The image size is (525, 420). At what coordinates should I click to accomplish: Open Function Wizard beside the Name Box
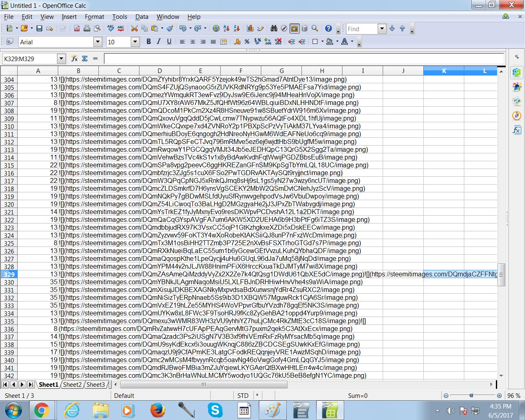[74, 59]
